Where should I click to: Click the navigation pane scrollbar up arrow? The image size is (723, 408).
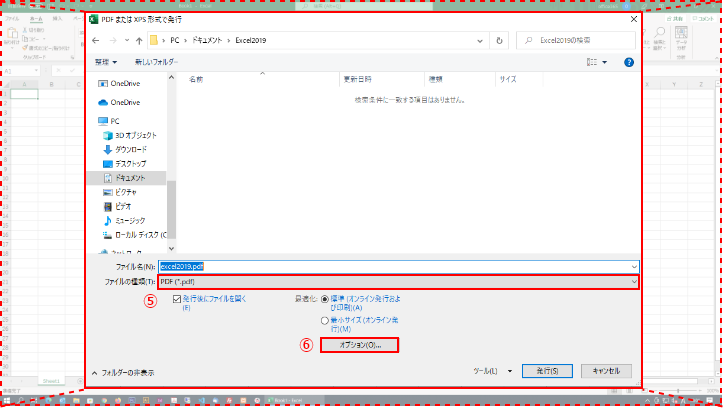coord(172,78)
